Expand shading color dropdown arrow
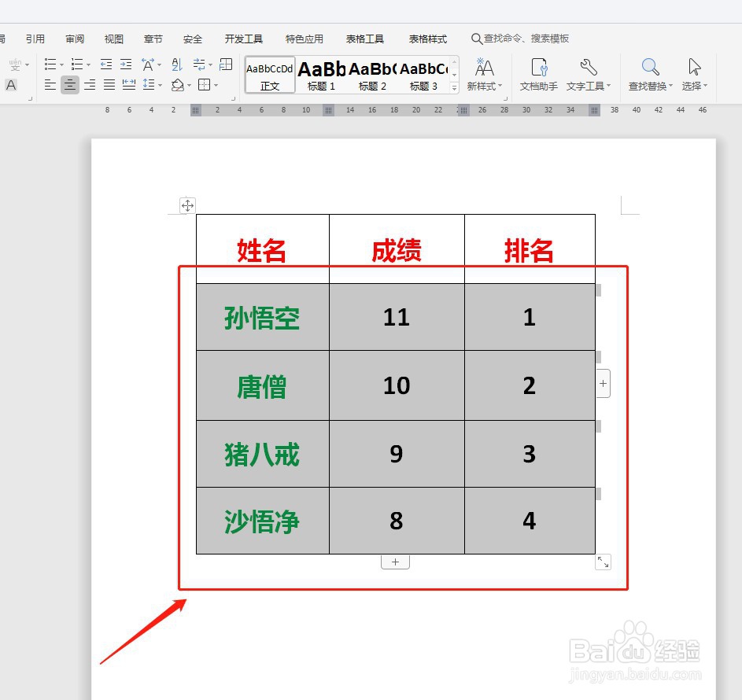This screenshot has height=700, width=742. click(x=190, y=86)
